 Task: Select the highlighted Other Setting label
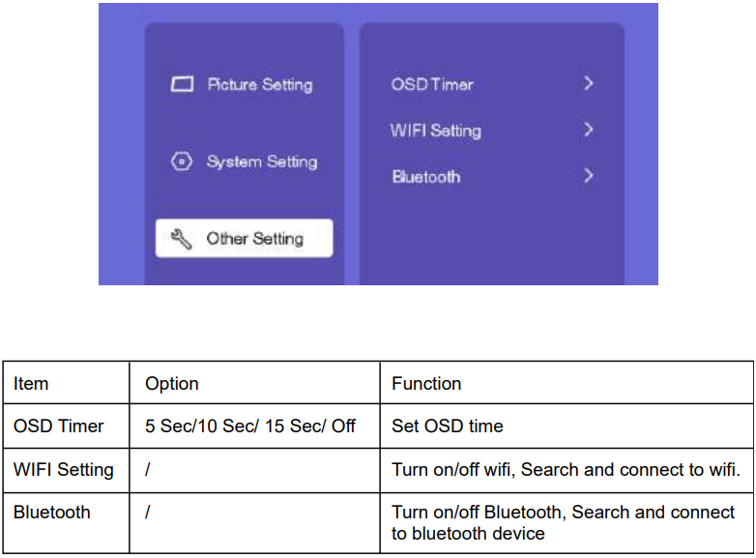coord(254,239)
